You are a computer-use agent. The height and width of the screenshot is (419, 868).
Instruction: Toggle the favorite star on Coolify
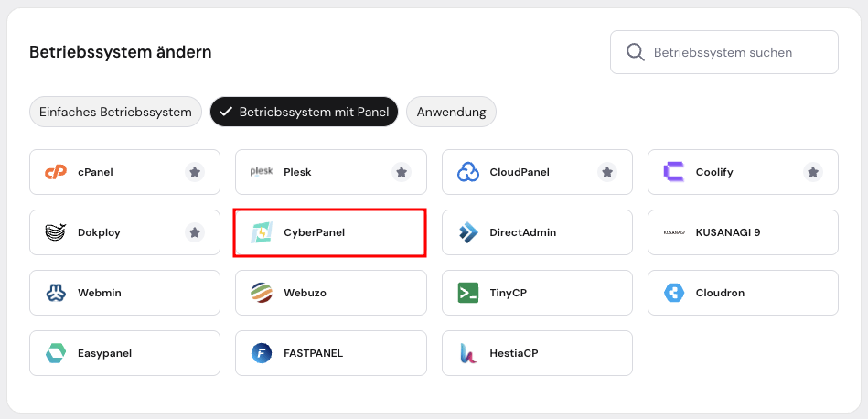(813, 172)
